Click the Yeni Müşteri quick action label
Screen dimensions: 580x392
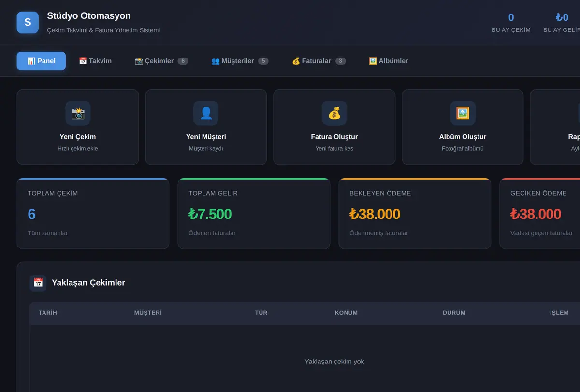(206, 137)
